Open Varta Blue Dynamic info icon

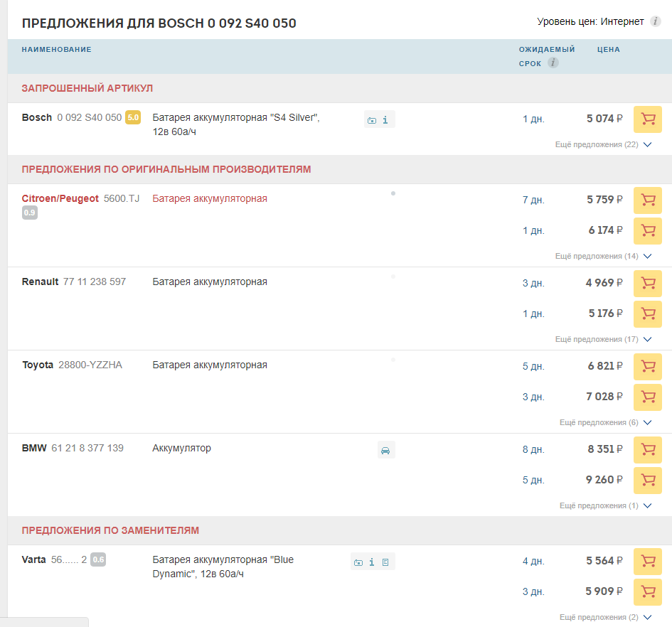pos(372,562)
